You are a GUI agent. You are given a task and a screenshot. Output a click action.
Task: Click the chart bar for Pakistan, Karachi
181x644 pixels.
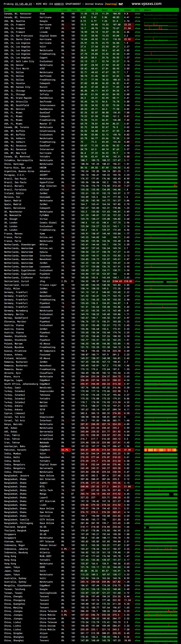161,450
